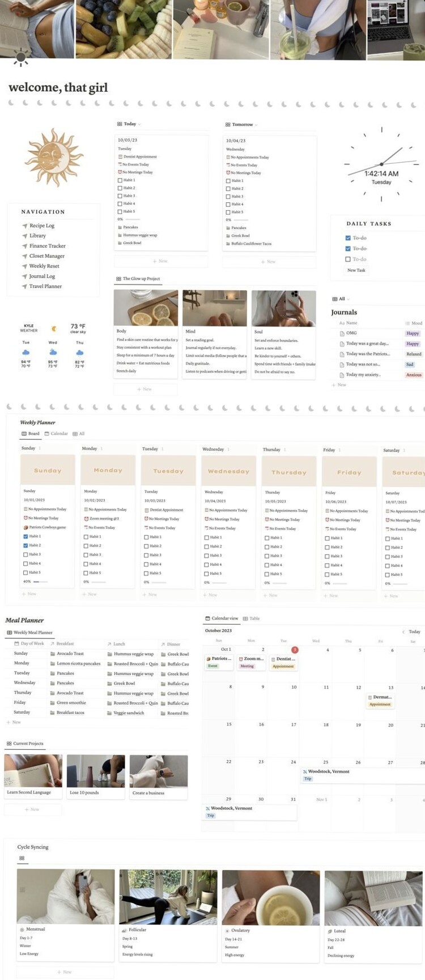
Task: Click the page icon of the OMG journal entry
Action: click(x=342, y=333)
